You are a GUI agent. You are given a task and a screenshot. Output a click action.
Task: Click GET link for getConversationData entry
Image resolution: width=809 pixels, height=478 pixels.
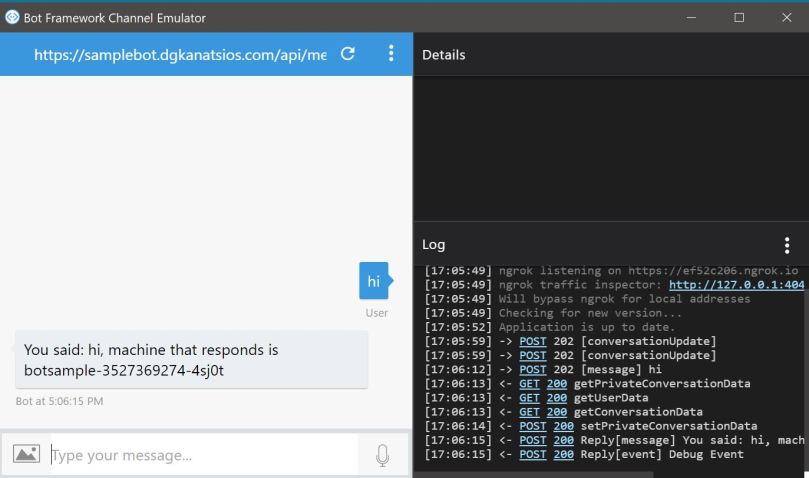pos(529,411)
